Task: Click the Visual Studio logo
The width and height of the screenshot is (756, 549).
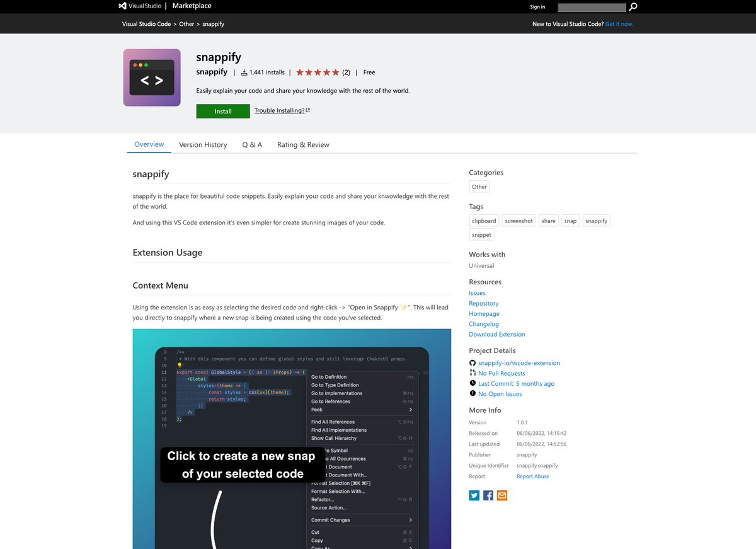Action: point(141,6)
